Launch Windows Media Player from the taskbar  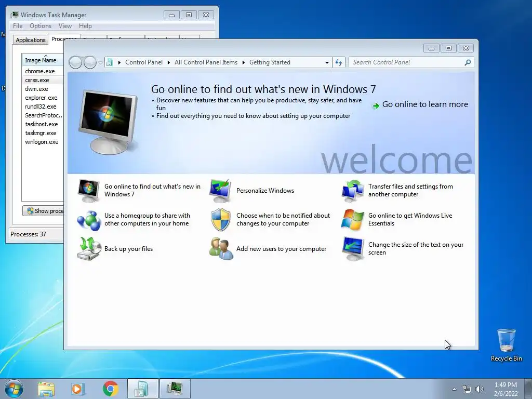78,389
